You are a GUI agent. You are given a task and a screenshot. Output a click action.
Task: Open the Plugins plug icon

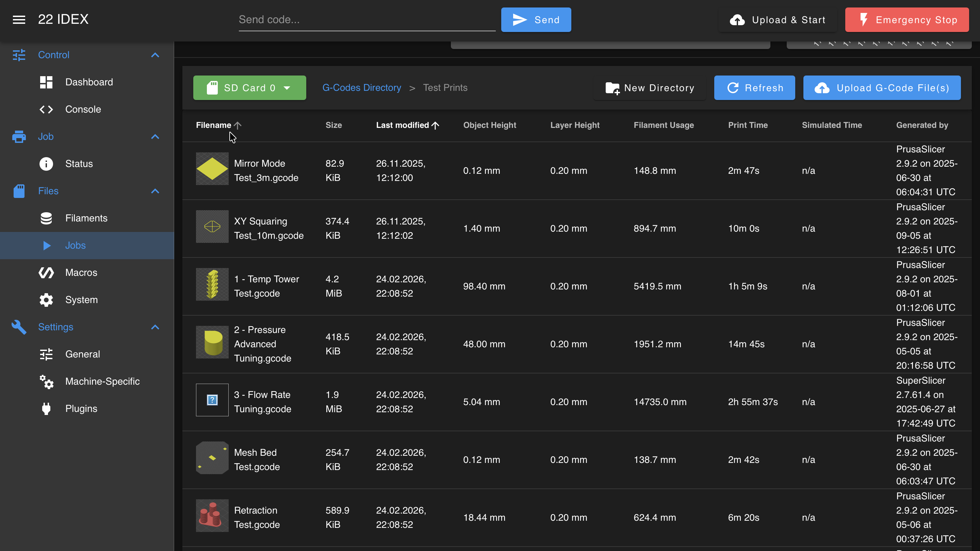click(46, 409)
